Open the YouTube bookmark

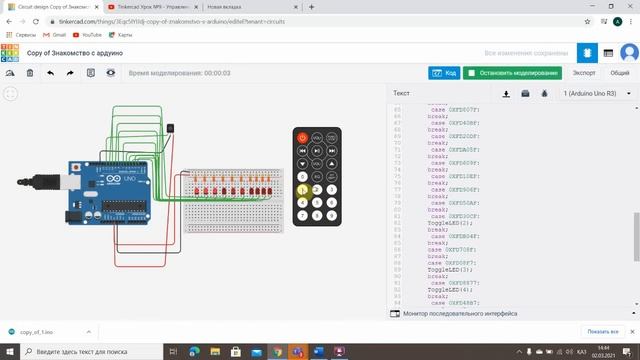(x=87, y=35)
